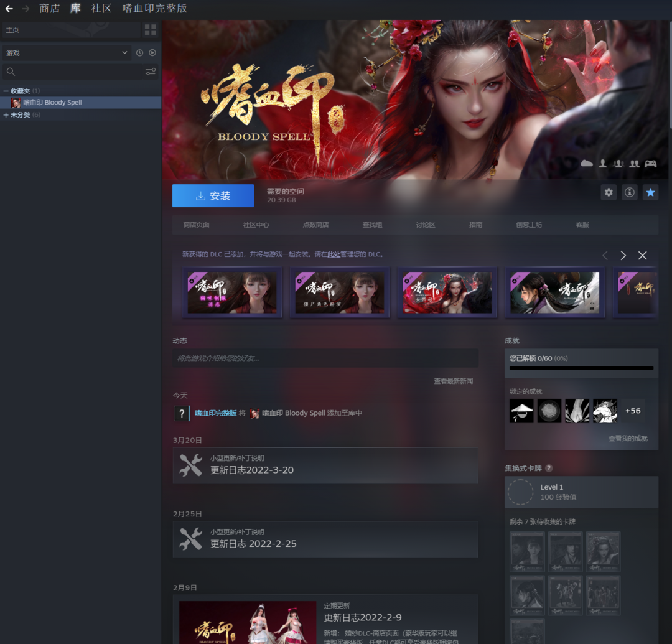Open the fourth DLC thumbnail with ponytail girl
This screenshot has height=644, width=672.
coord(554,292)
